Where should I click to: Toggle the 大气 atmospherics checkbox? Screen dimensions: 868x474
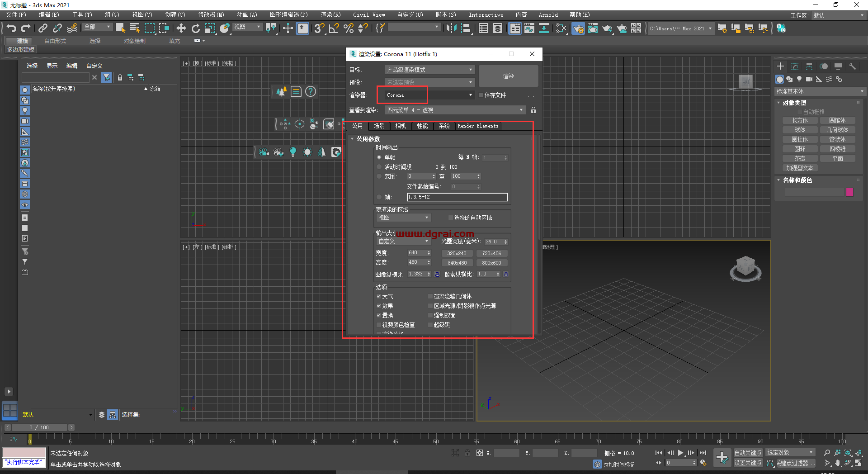click(378, 296)
